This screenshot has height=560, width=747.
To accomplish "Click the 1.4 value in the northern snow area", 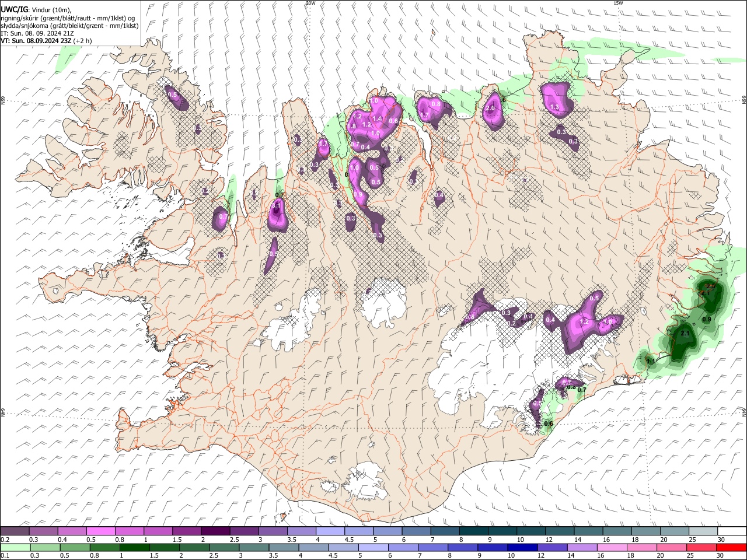I will (377, 118).
